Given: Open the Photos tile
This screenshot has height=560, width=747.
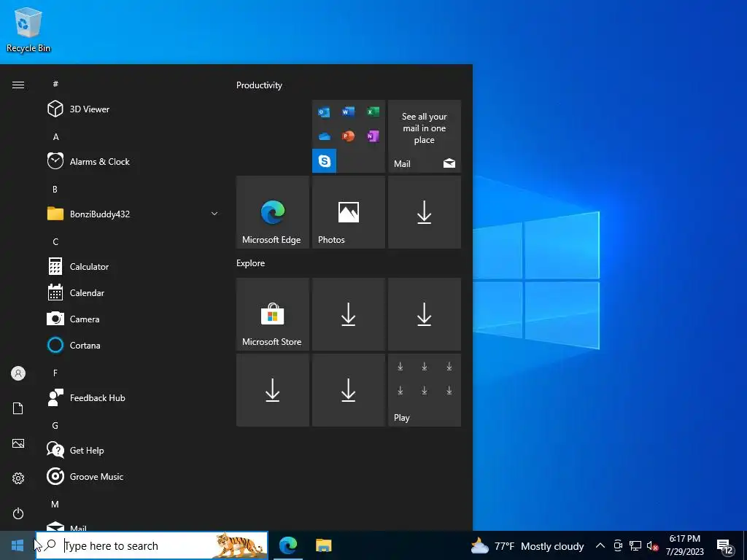Looking at the screenshot, I should coord(348,212).
